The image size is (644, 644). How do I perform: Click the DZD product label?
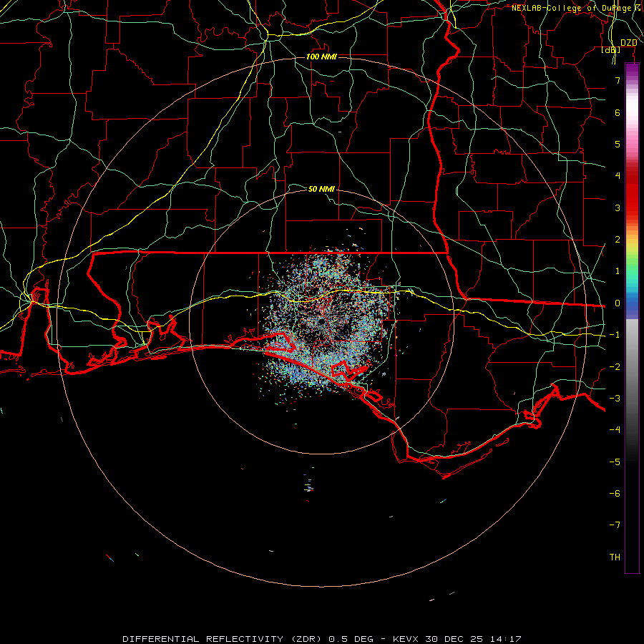coord(628,42)
